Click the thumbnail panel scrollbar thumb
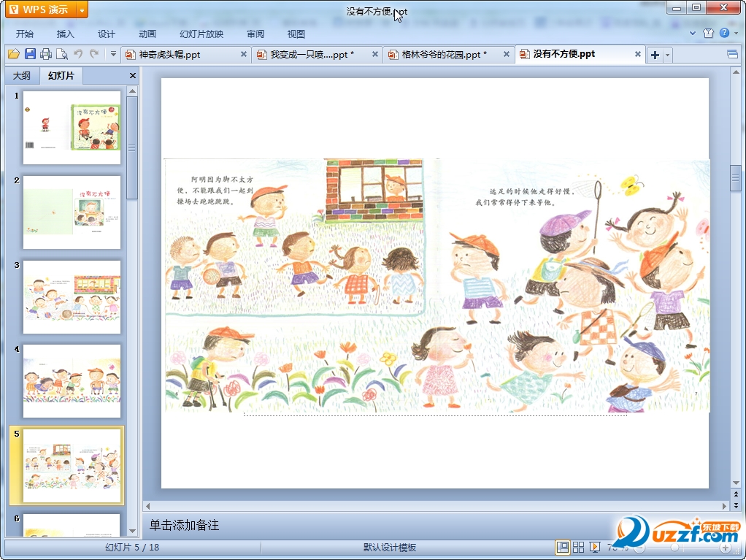This screenshot has width=746, height=560. (133, 148)
